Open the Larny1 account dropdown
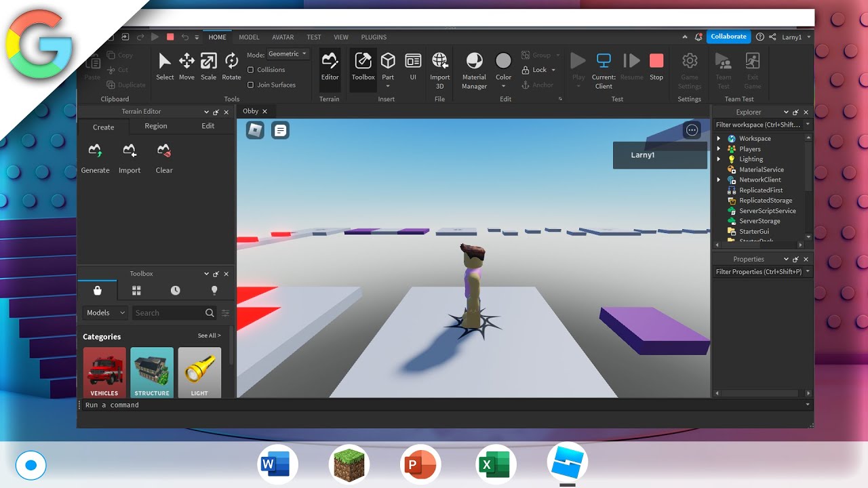This screenshot has width=868, height=488. point(796,37)
